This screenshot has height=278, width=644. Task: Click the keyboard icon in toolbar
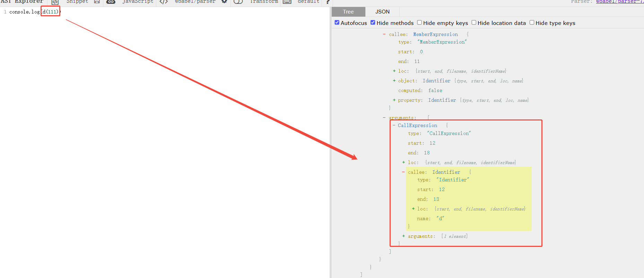tap(287, 2)
